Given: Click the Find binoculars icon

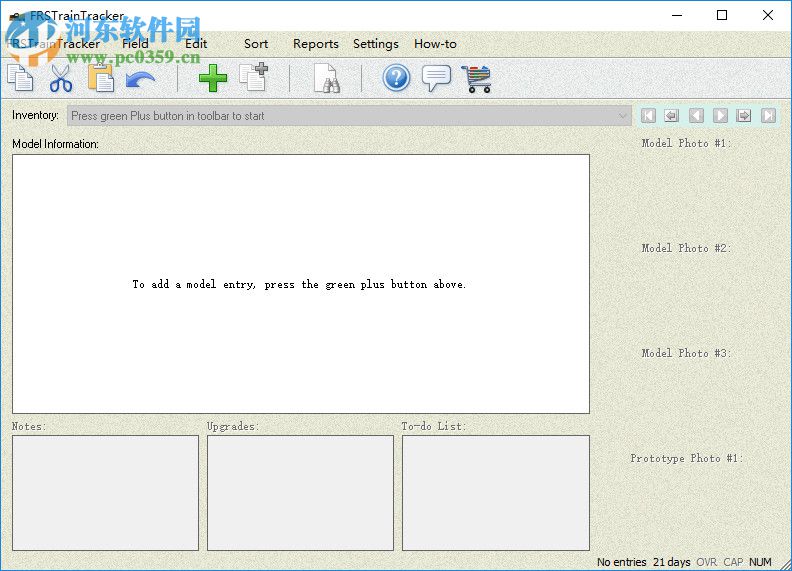Looking at the screenshot, I should 326,78.
